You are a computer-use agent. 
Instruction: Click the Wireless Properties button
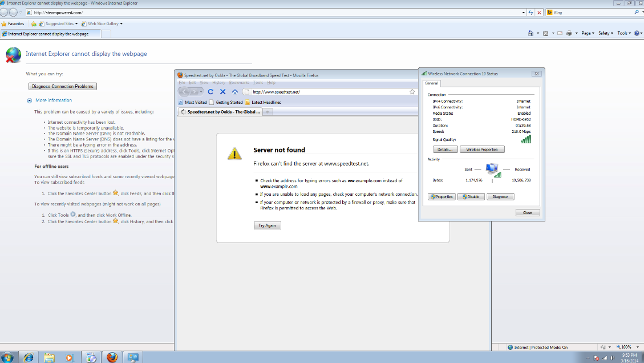click(x=482, y=149)
